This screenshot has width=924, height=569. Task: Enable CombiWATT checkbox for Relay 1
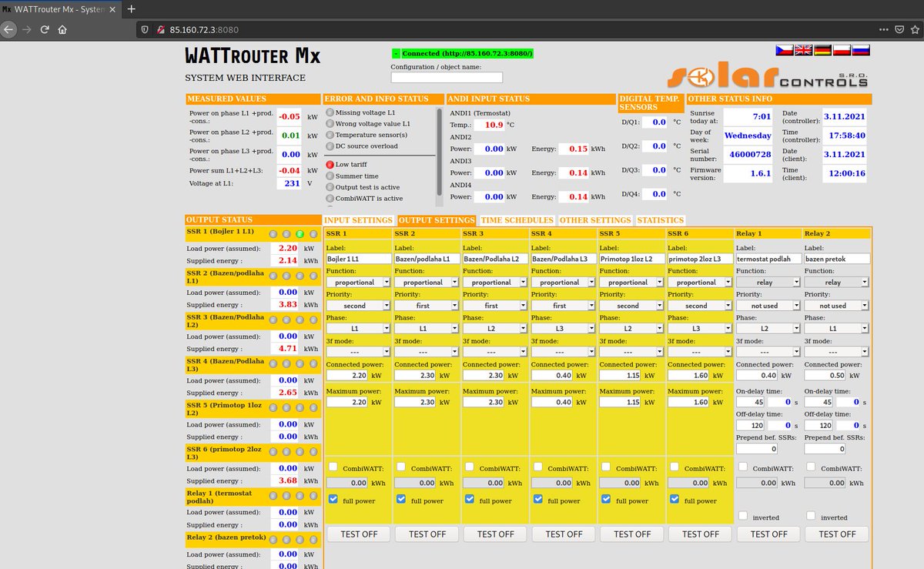click(x=742, y=467)
